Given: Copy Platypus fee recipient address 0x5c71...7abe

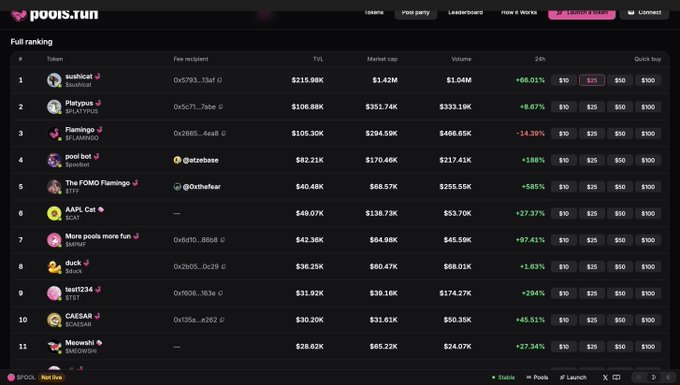Looking at the screenshot, I should click(221, 107).
